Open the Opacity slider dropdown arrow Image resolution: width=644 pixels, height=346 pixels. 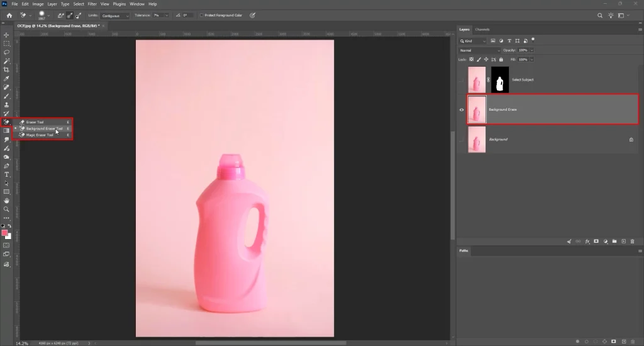coord(531,50)
